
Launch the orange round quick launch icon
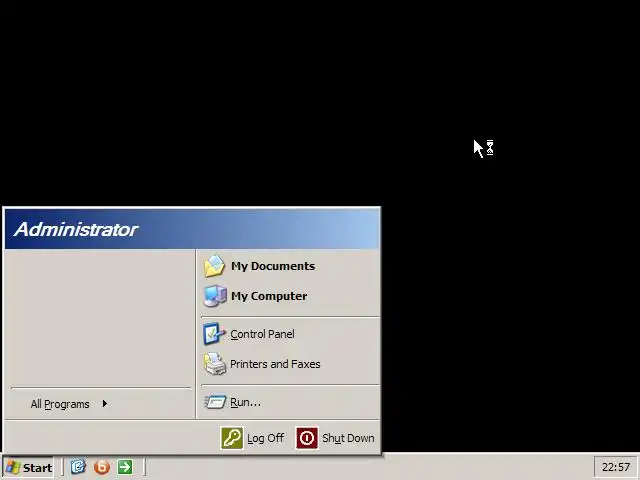(102, 467)
